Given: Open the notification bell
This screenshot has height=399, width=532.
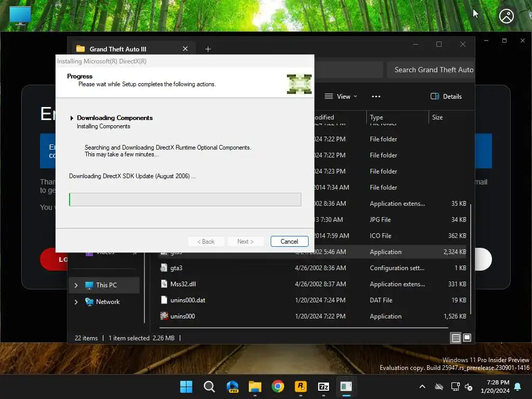Looking at the screenshot, I should 518,387.
